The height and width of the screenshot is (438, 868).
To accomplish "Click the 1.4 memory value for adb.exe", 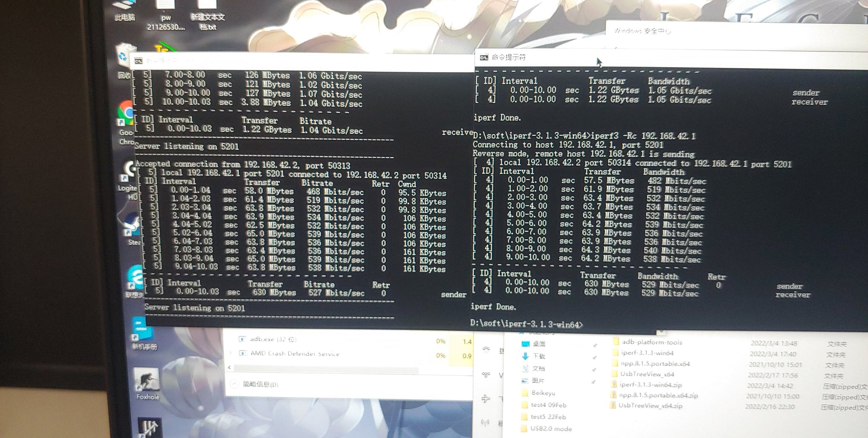I will (x=467, y=341).
